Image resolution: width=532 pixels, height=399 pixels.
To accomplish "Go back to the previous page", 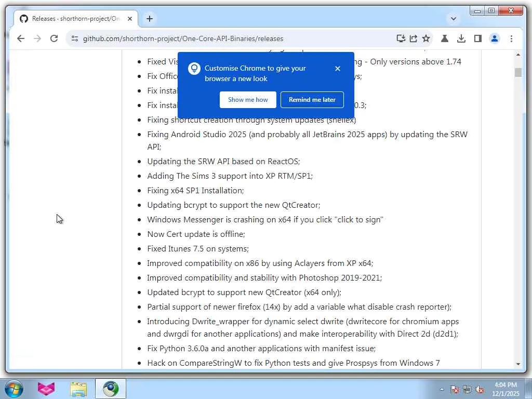I will click(21, 38).
